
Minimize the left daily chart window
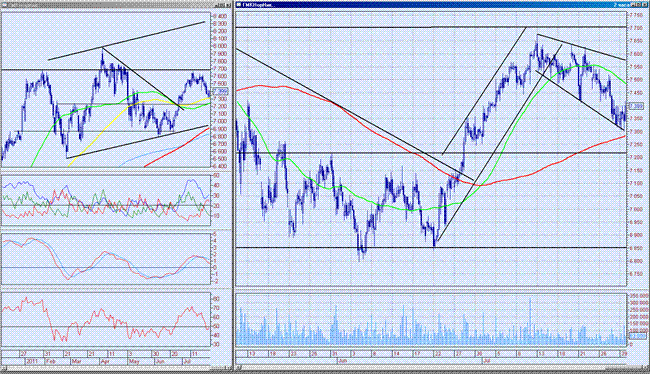click(217, 5)
